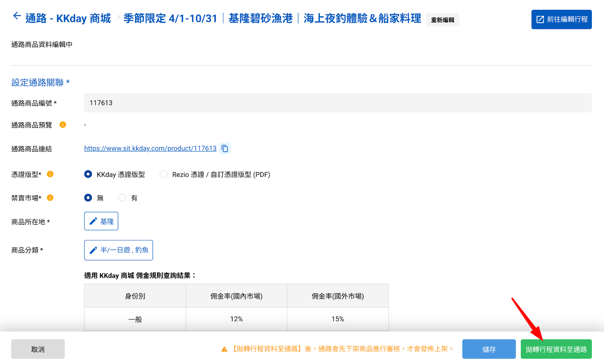Click the back arrow icon
Image resolution: width=604 pixels, height=364 pixels.
coord(17,16)
